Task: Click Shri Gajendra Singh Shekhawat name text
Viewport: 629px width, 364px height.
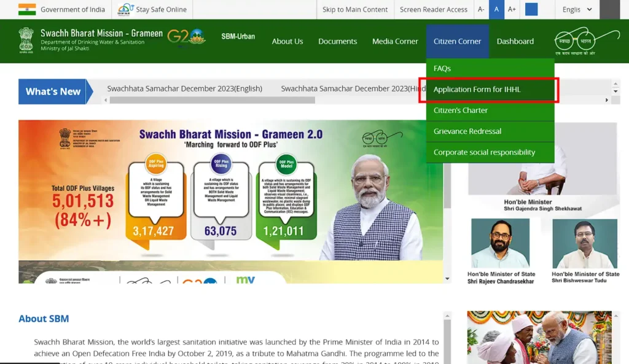Action: (x=543, y=209)
